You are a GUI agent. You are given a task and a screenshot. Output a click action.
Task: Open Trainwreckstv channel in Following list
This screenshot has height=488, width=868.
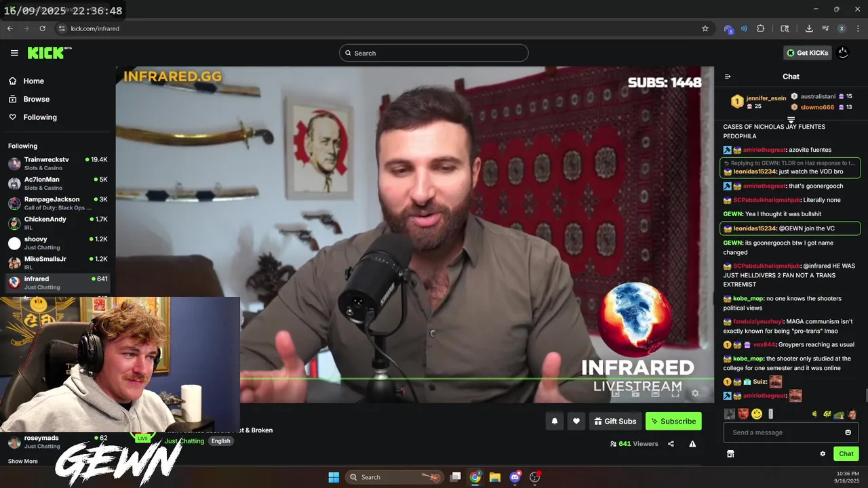pos(58,163)
